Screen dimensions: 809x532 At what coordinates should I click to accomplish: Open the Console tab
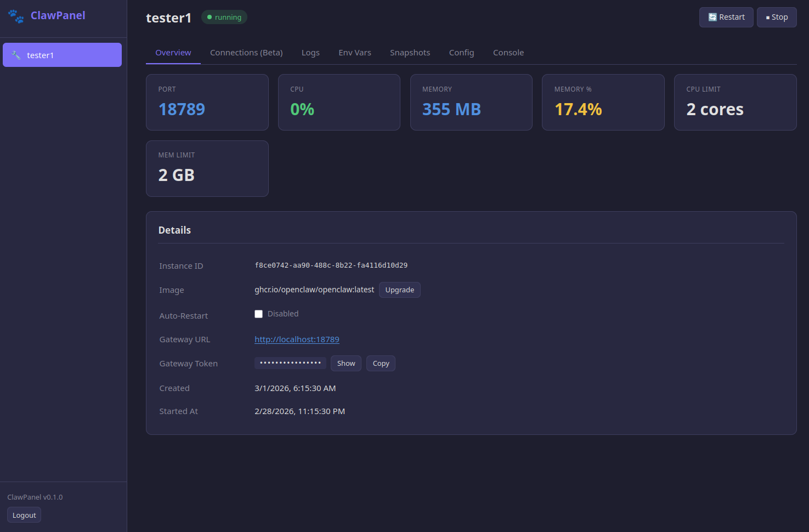[x=508, y=53]
